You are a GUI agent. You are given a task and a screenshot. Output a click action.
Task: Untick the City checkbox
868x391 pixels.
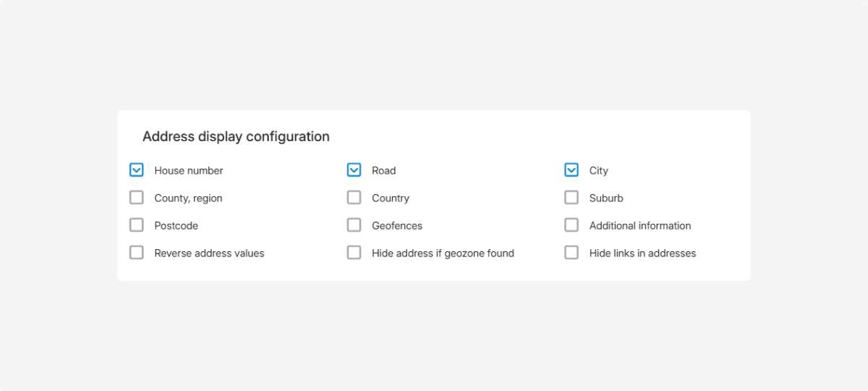pos(571,170)
